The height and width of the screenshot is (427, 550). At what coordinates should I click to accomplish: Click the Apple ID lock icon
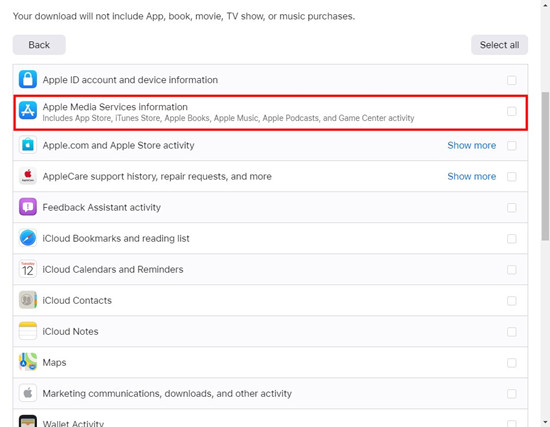point(28,79)
